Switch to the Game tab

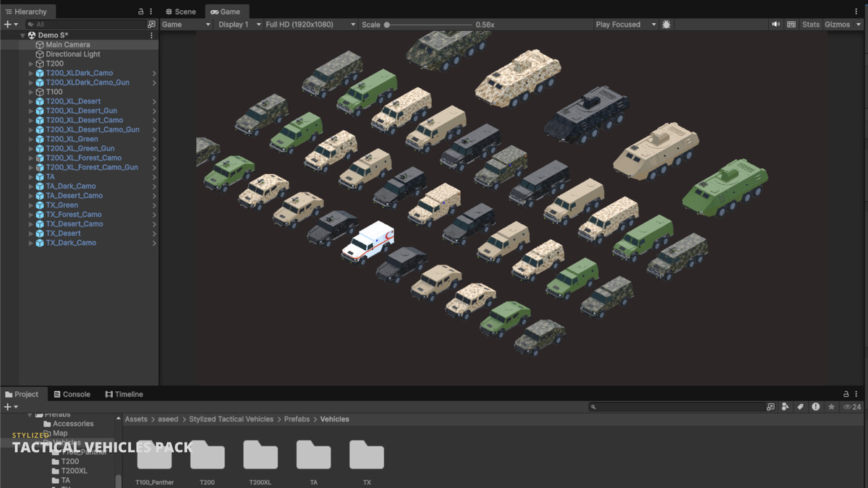tap(226, 12)
